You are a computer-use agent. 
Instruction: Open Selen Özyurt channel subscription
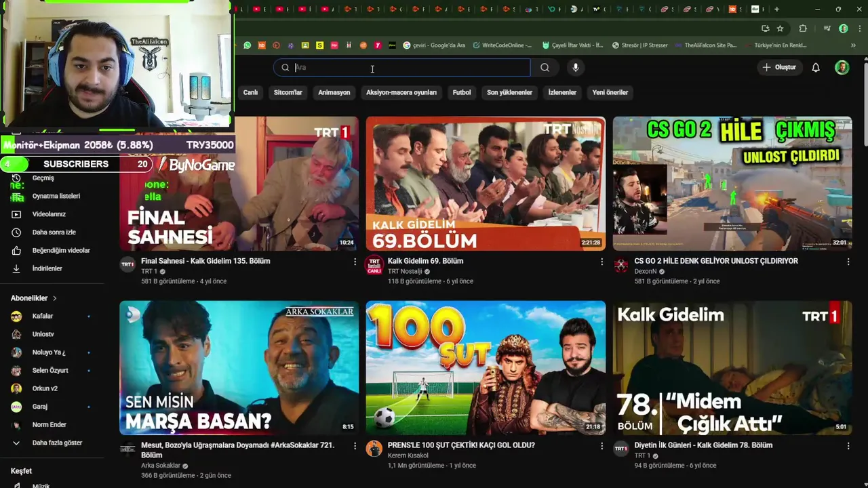click(51, 371)
